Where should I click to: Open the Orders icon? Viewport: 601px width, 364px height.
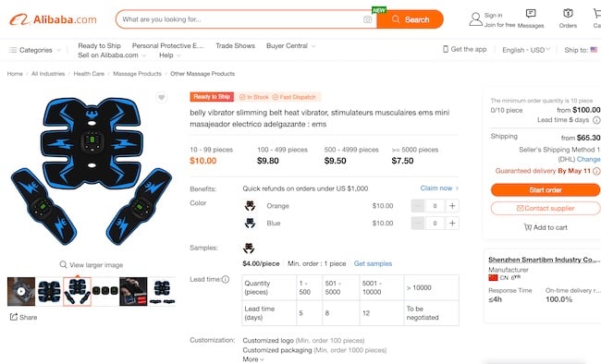pyautogui.click(x=568, y=14)
